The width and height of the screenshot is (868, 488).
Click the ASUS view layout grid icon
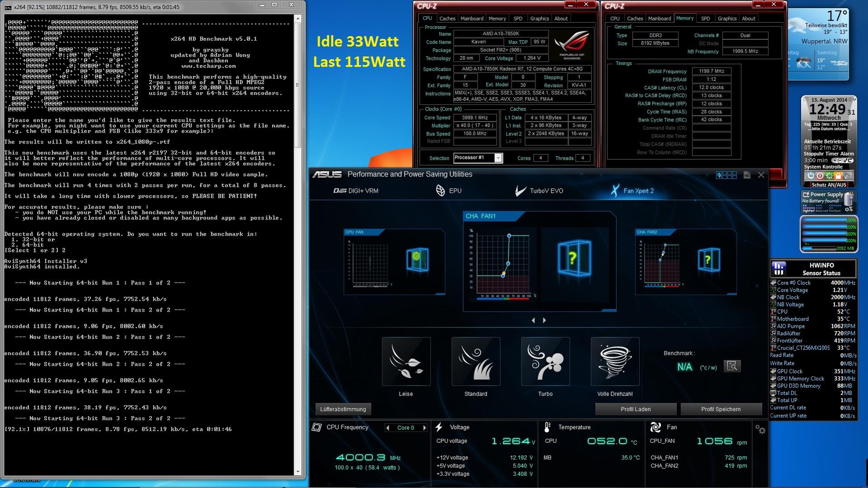pos(726,175)
